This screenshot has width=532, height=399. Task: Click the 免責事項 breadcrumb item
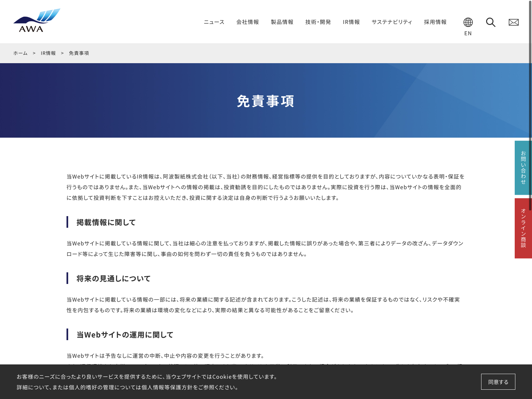[79, 53]
